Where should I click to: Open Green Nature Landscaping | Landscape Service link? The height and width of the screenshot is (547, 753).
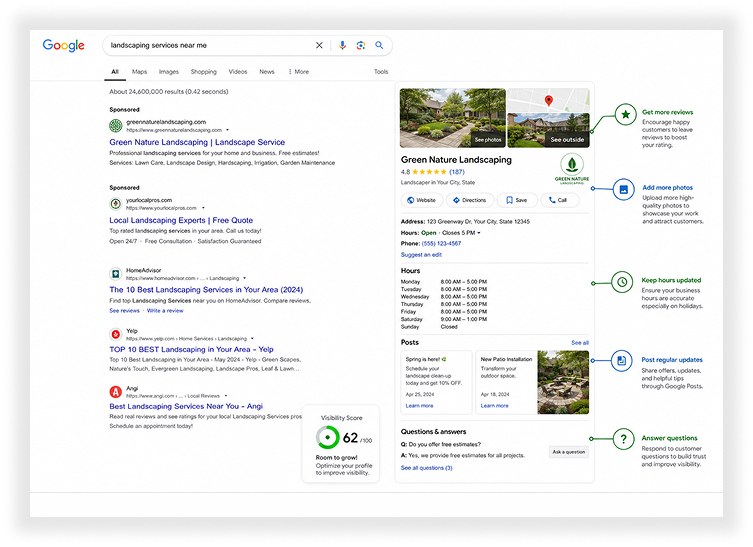point(197,142)
